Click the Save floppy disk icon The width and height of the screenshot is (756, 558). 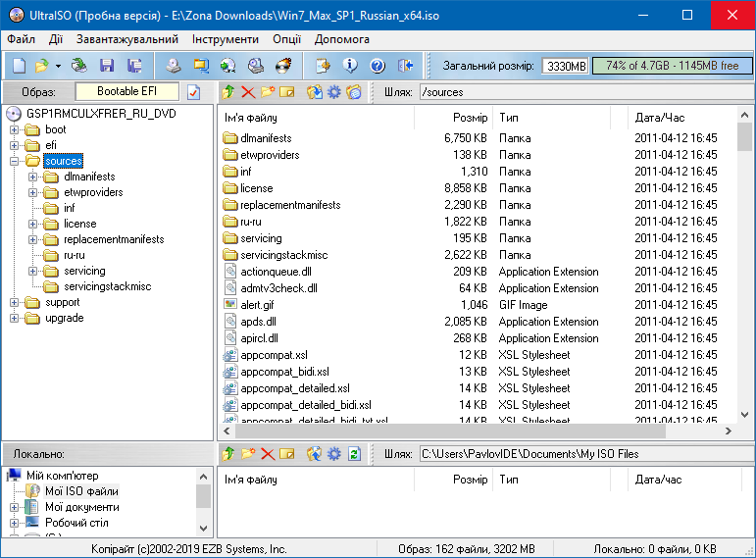click(107, 65)
